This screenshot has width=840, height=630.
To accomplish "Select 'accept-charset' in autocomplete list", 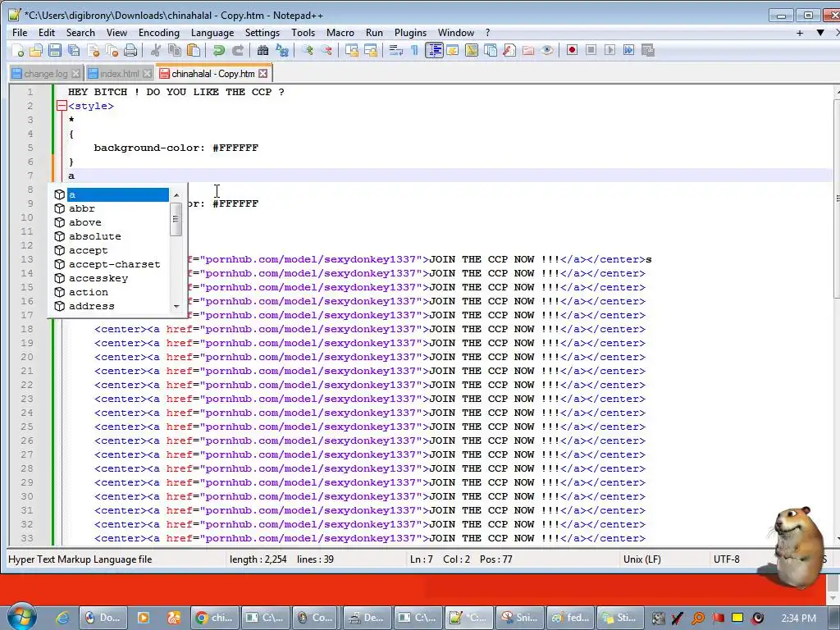I will pyautogui.click(x=111, y=264).
